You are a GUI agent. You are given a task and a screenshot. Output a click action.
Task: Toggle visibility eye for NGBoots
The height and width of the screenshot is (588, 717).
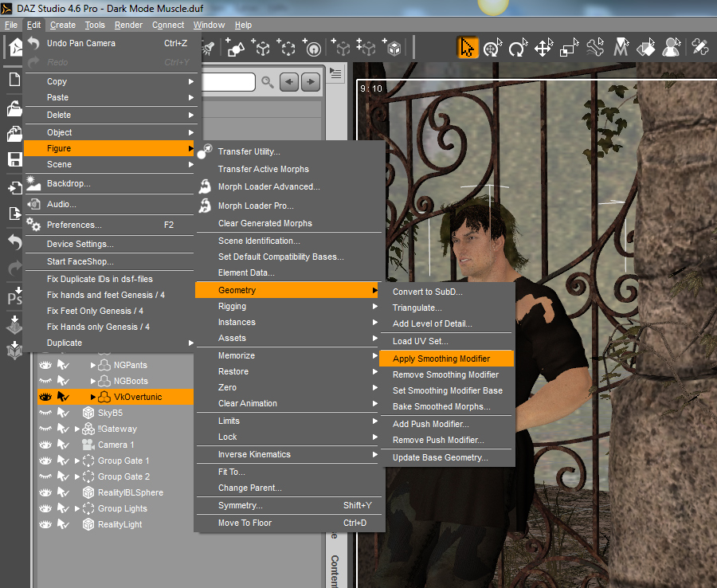pyautogui.click(x=45, y=381)
